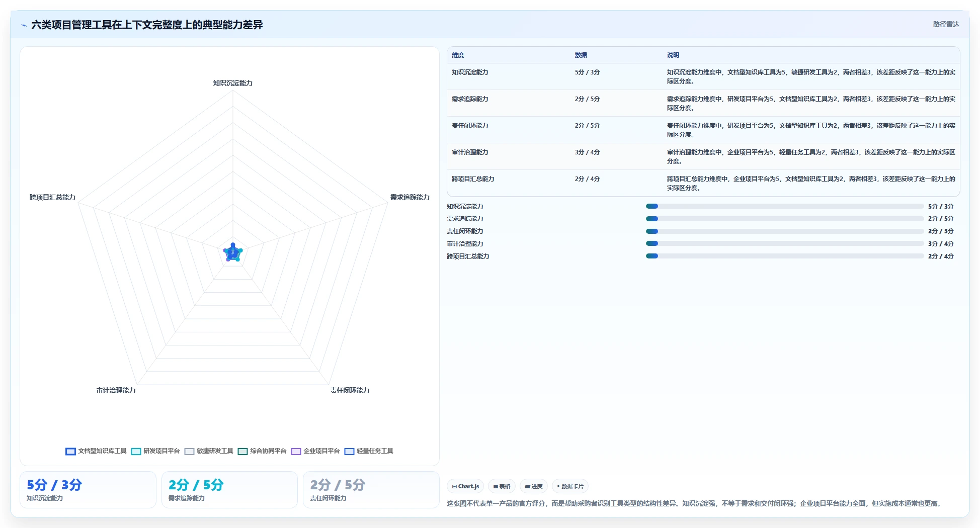
Task: Click the 审计治理能力 description cell in table
Action: coord(811,156)
